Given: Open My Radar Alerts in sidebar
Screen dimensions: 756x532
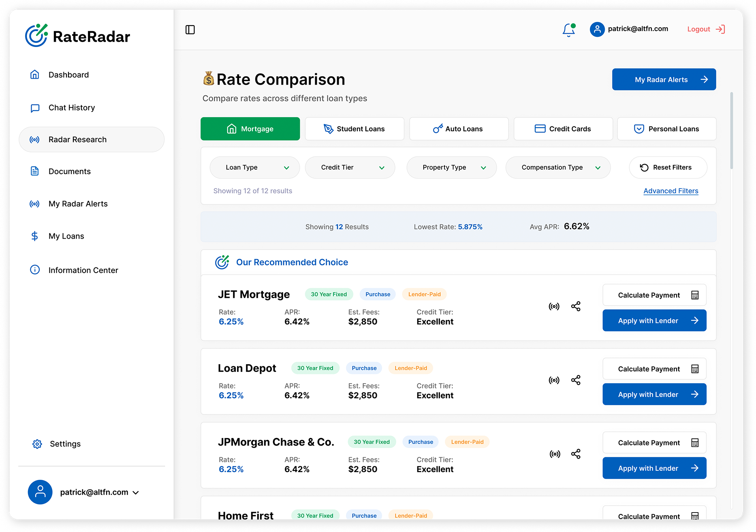Looking at the screenshot, I should tap(92, 204).
